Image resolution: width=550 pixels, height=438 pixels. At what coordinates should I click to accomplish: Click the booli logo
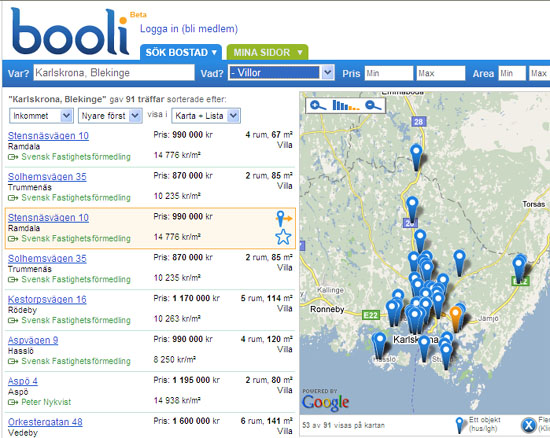tap(69, 32)
